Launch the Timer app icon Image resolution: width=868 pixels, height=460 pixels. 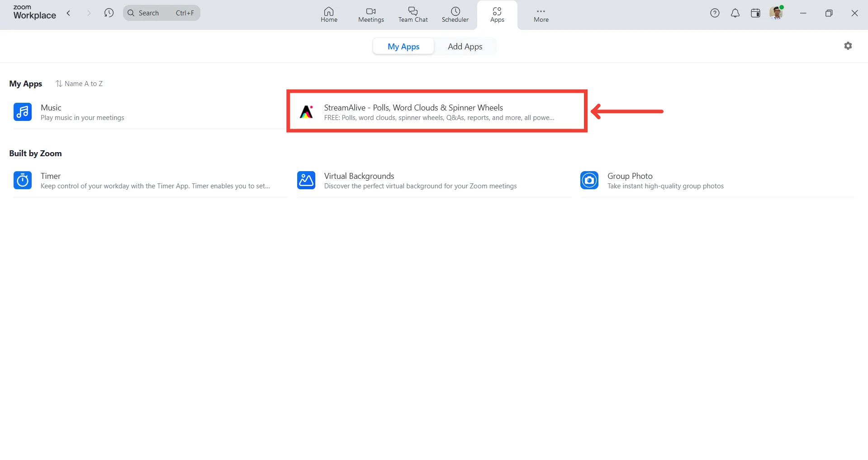(x=23, y=180)
